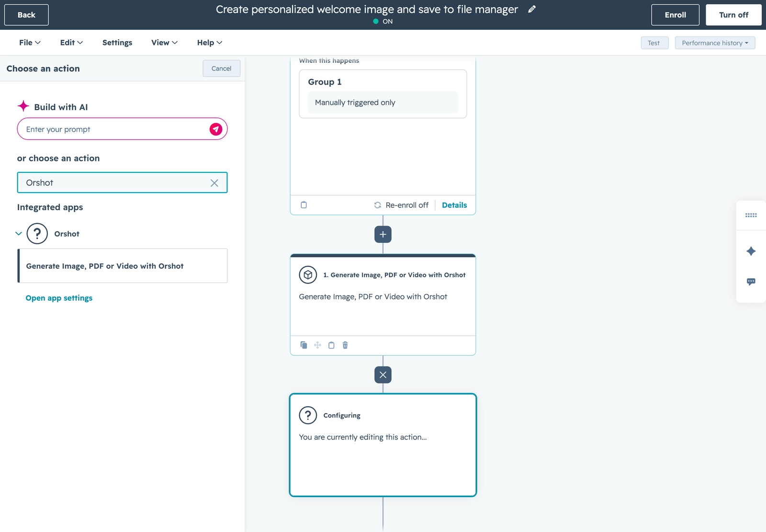Open the Edit menu
766x532 pixels.
tap(71, 43)
